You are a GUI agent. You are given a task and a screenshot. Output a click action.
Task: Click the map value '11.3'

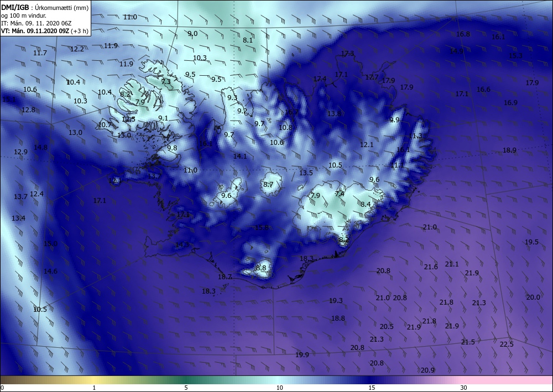coord(415,136)
